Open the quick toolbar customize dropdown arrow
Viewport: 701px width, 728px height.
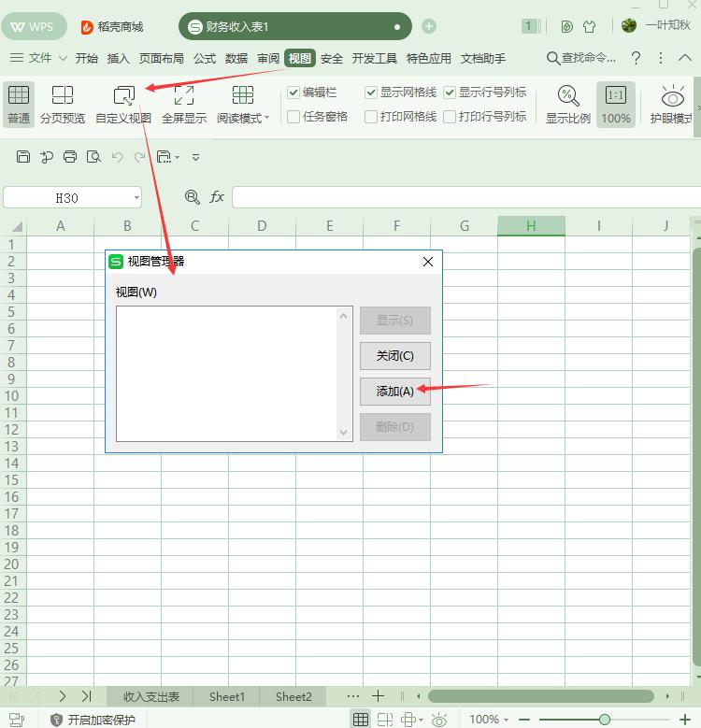tap(196, 157)
